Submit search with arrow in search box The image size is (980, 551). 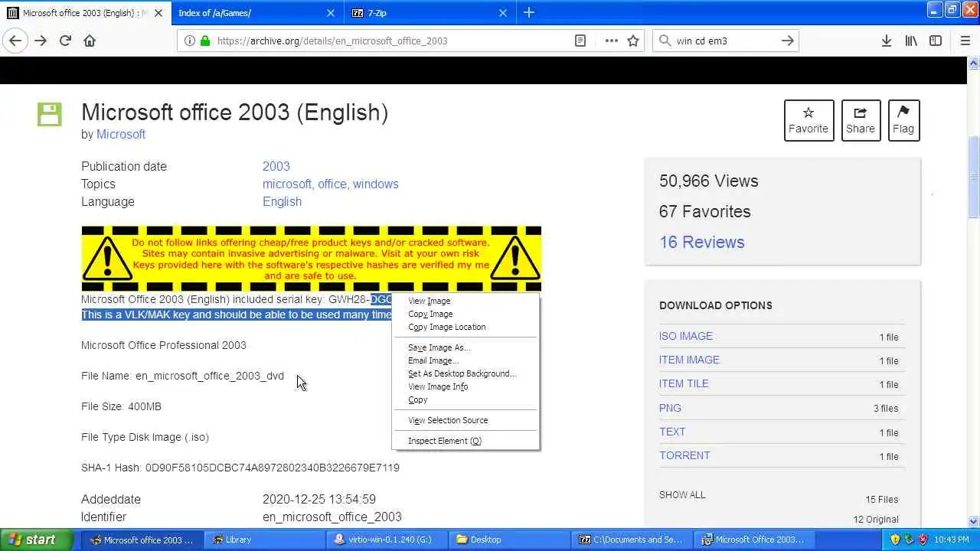787,41
